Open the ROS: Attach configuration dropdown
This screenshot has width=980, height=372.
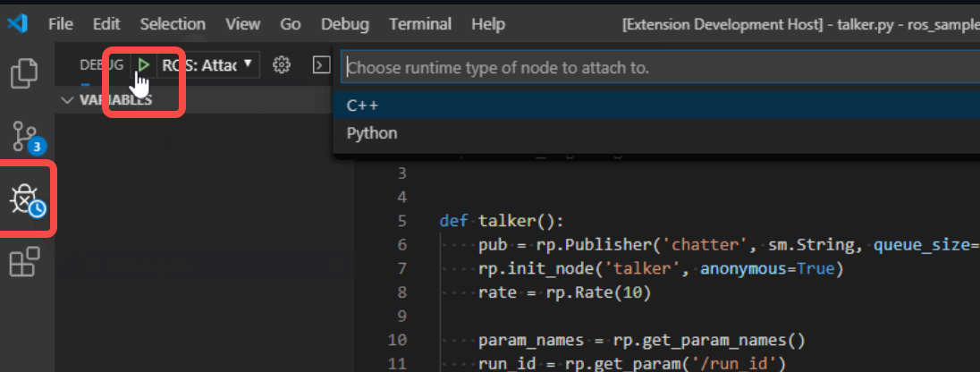pos(208,64)
